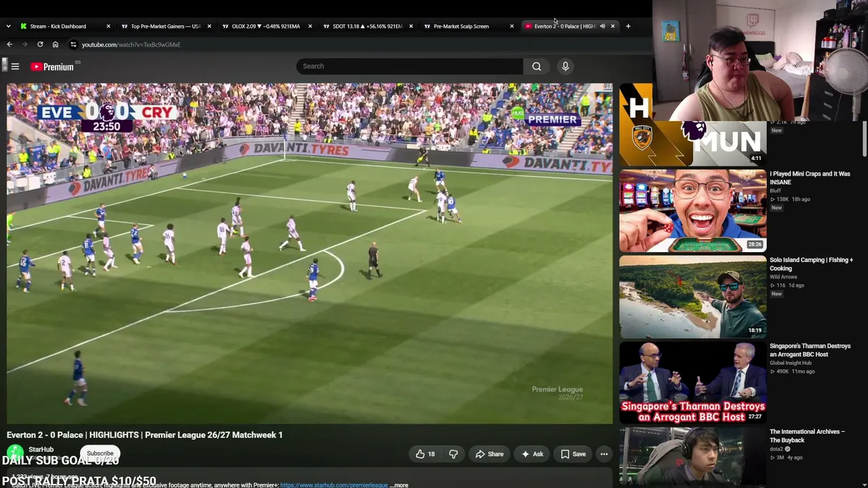Start voice search with the microphone
The image size is (868, 488).
tap(565, 66)
